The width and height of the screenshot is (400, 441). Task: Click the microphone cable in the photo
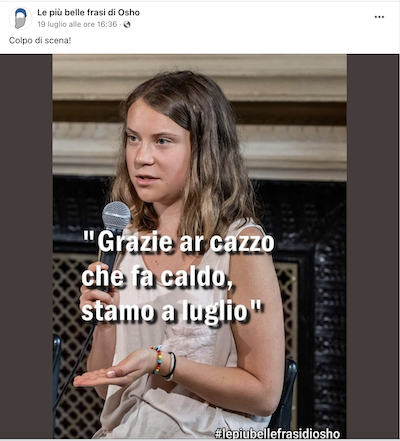click(74, 367)
